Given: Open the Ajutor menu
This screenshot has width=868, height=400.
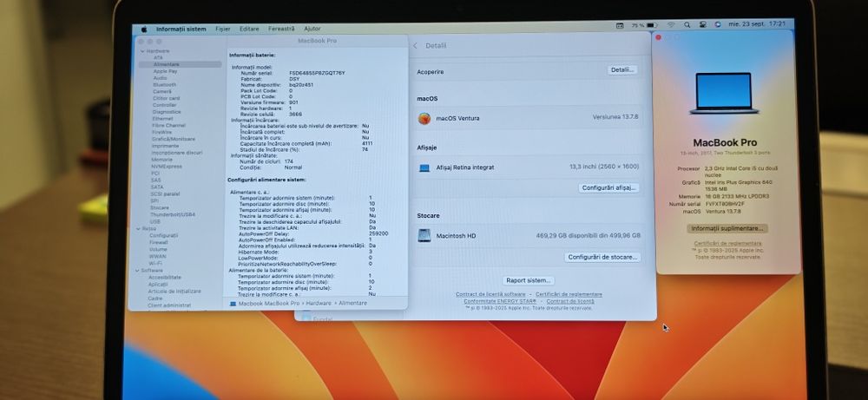Looking at the screenshot, I should 312,29.
